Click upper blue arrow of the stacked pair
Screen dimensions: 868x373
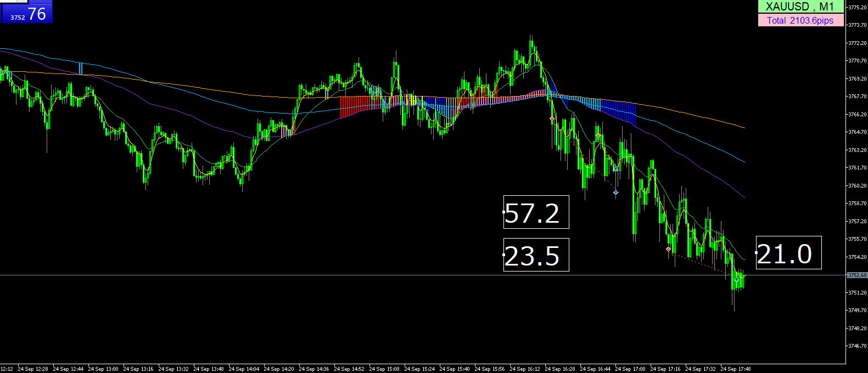pyautogui.click(x=615, y=169)
